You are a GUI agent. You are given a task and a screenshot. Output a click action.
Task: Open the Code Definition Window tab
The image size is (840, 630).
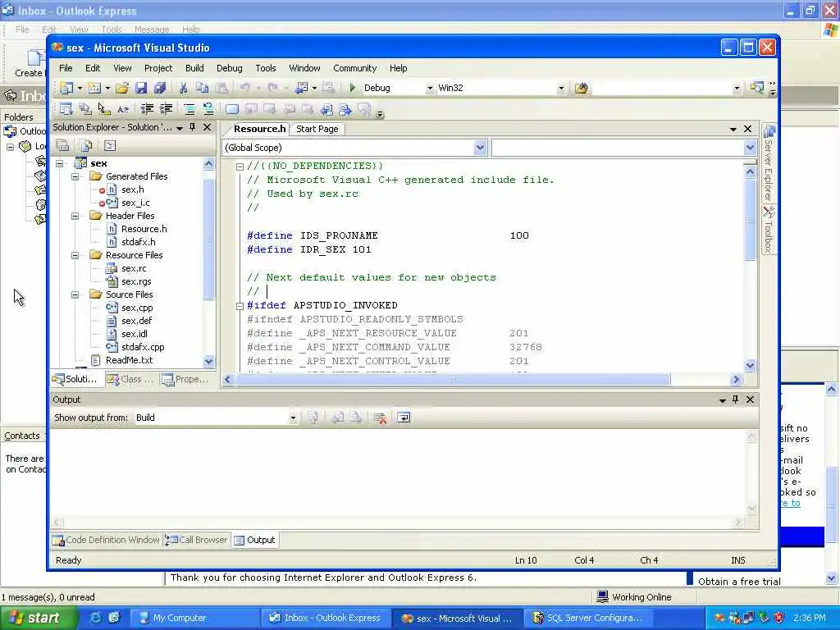(107, 540)
